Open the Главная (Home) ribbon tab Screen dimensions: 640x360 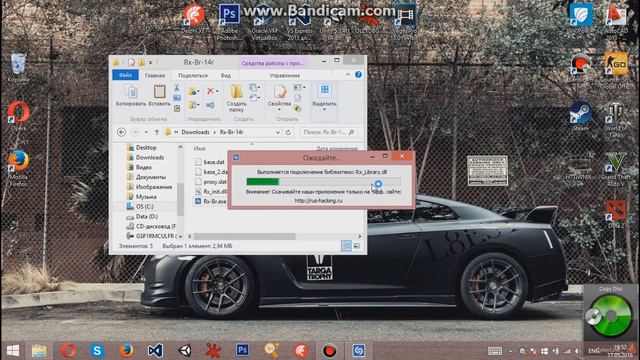[155, 76]
